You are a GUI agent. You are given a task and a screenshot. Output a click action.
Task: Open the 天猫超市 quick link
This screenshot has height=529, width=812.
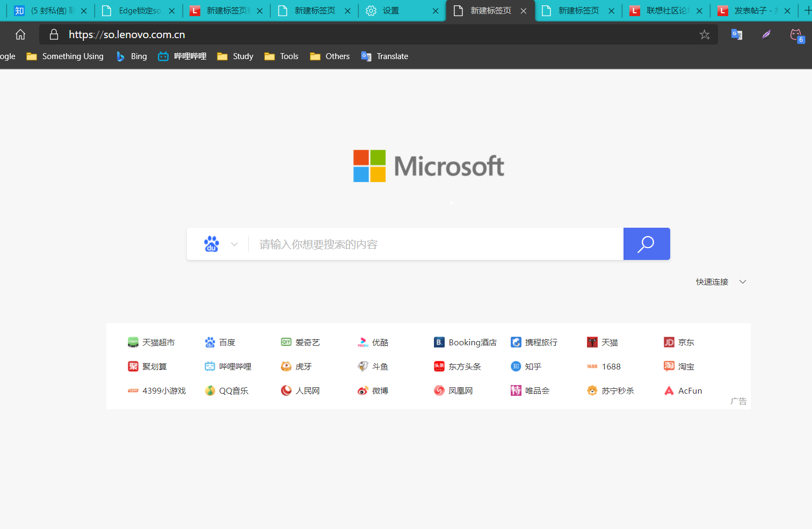[x=151, y=342]
